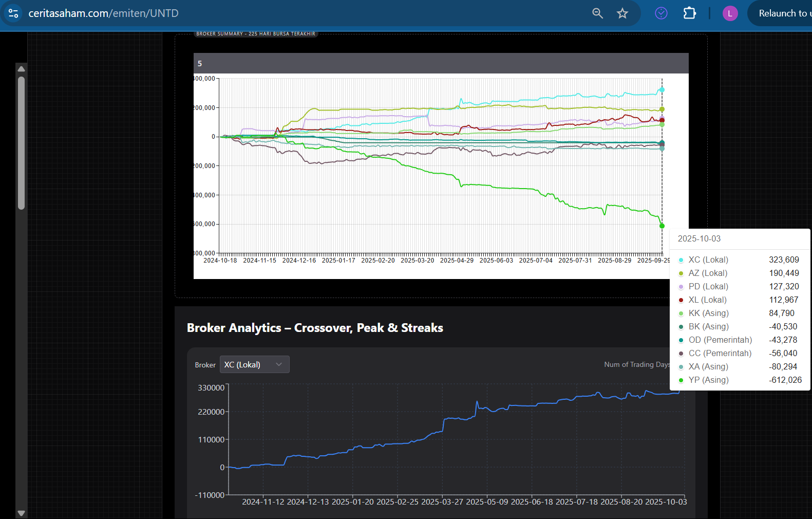
Task: Open the profile avatar labeled L
Action: 730,13
